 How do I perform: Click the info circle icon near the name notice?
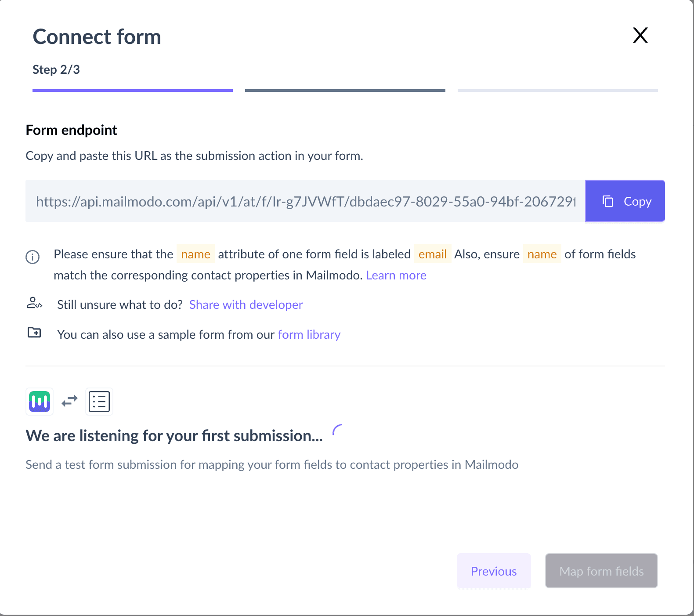pos(33,257)
